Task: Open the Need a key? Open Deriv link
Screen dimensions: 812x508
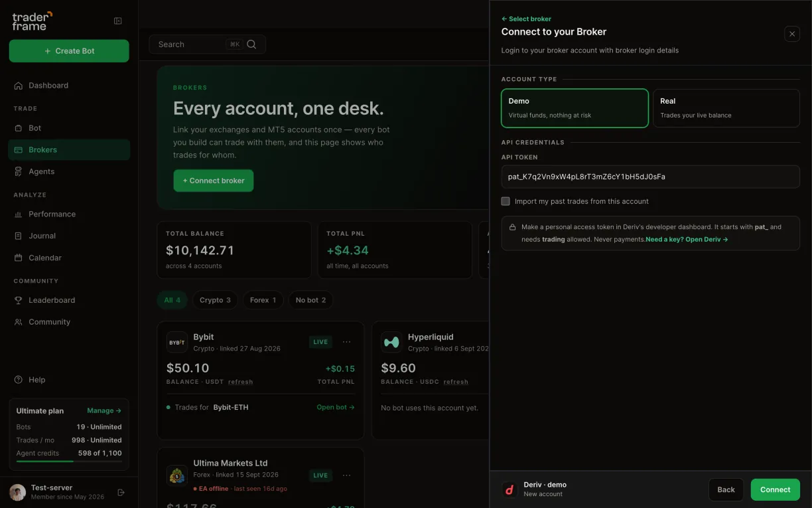Action: click(x=687, y=239)
